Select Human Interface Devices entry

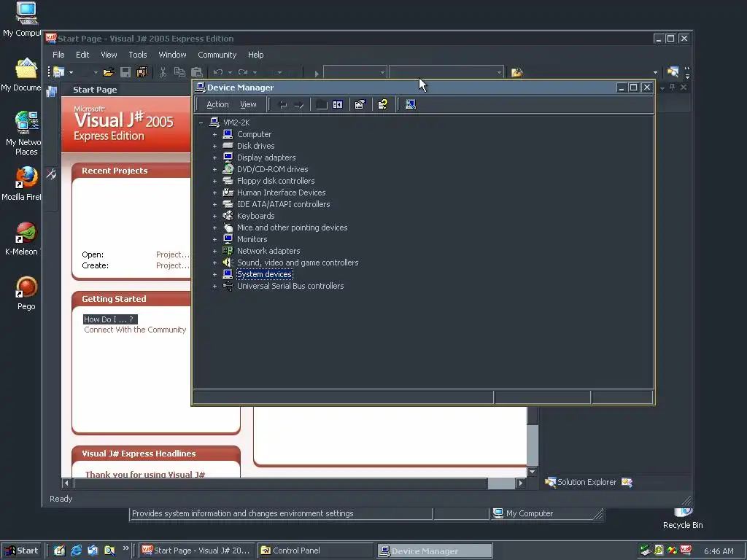click(281, 192)
